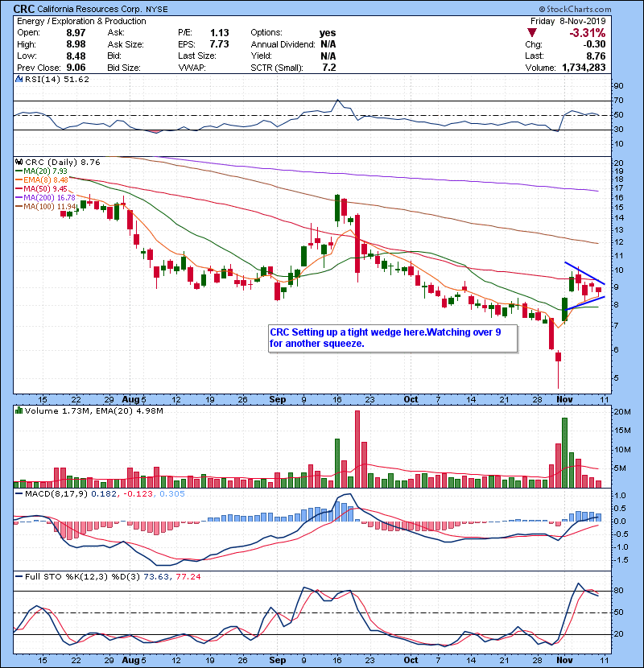The width and height of the screenshot is (644, 668).
Task: Click the CRC (Daily) 8.76 chart label
Action: pos(63,163)
